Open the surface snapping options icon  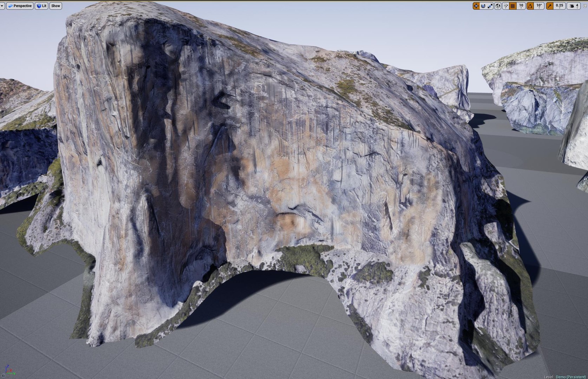pos(505,6)
